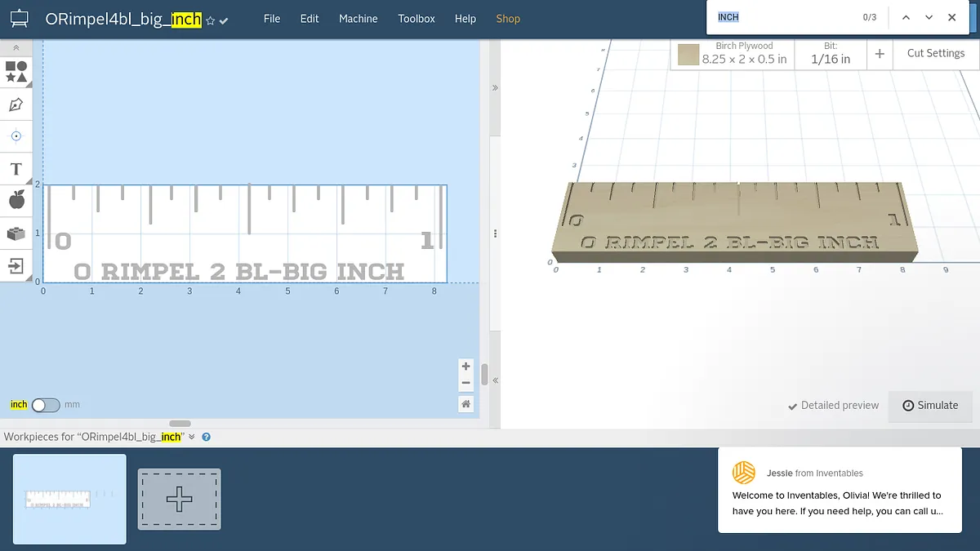Click the circle target tool icon

pyautogui.click(x=16, y=136)
